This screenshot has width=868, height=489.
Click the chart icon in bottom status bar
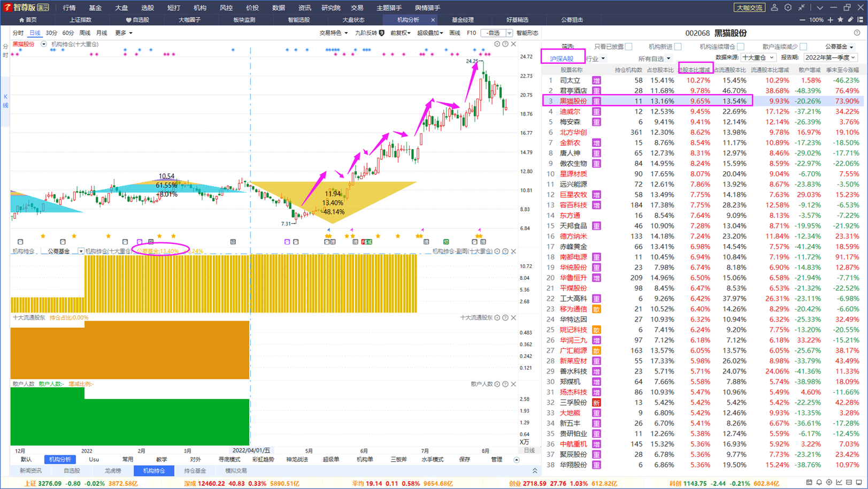click(x=840, y=483)
